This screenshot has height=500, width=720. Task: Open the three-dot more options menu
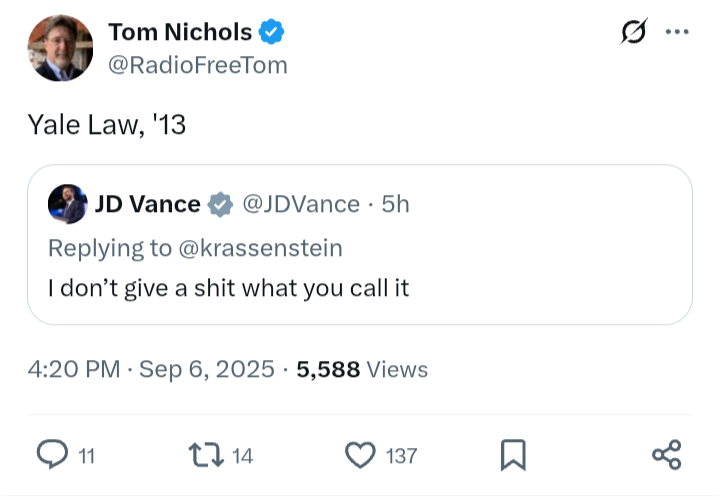[677, 32]
